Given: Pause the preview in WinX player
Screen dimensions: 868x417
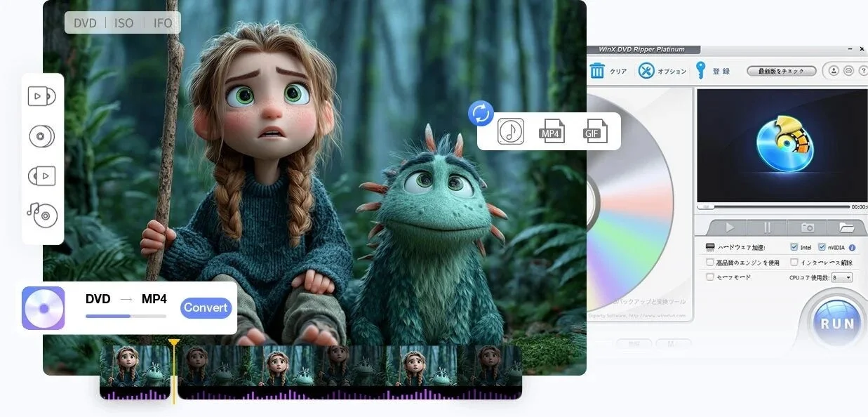Looking at the screenshot, I should click(x=768, y=227).
